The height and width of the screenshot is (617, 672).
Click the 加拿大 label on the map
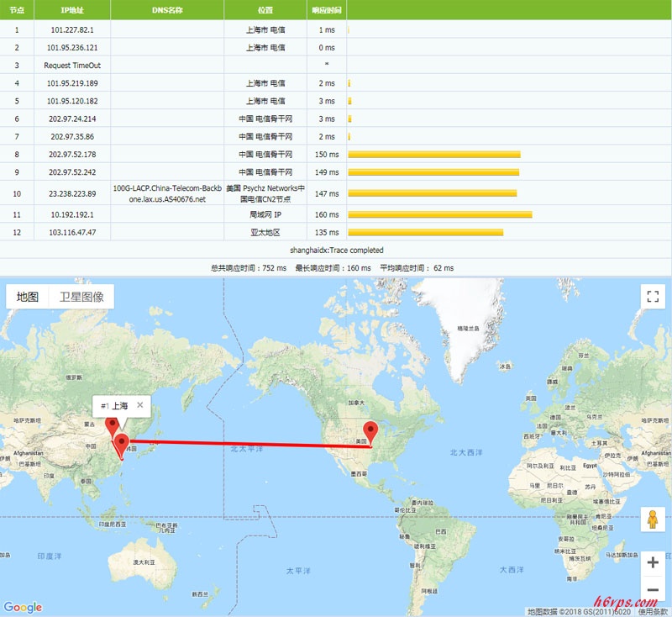(x=356, y=403)
